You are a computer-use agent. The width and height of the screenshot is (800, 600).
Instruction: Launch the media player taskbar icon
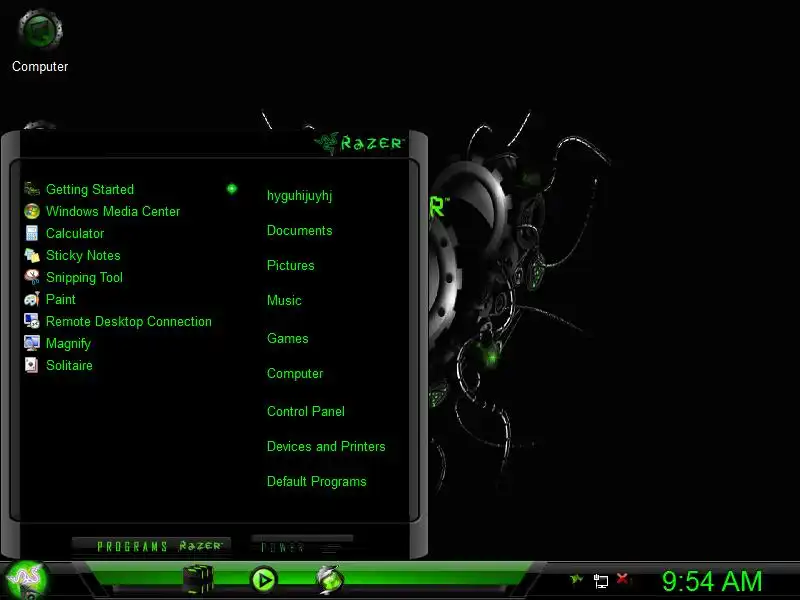point(264,580)
